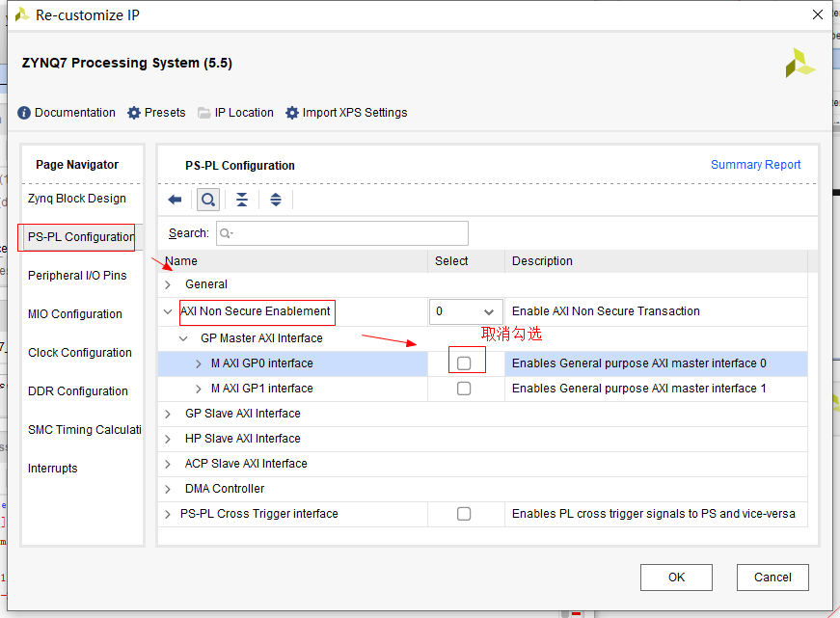Open the AXI Non Secure Enablement dropdown

coord(466,311)
